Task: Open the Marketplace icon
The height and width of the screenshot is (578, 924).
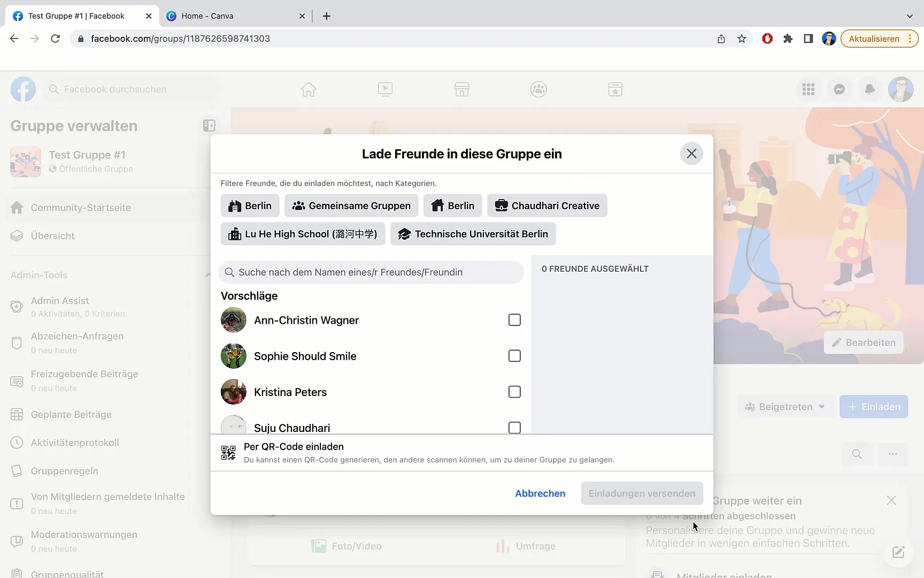Action: 462,89
